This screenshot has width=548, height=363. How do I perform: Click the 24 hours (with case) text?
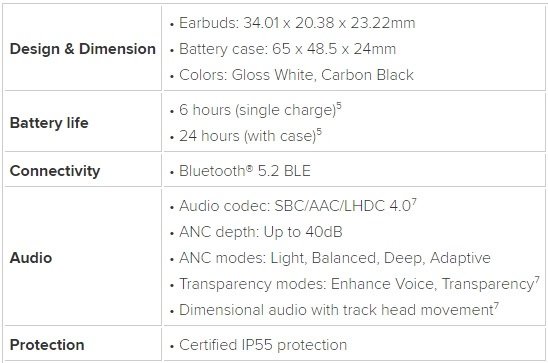[247, 136]
